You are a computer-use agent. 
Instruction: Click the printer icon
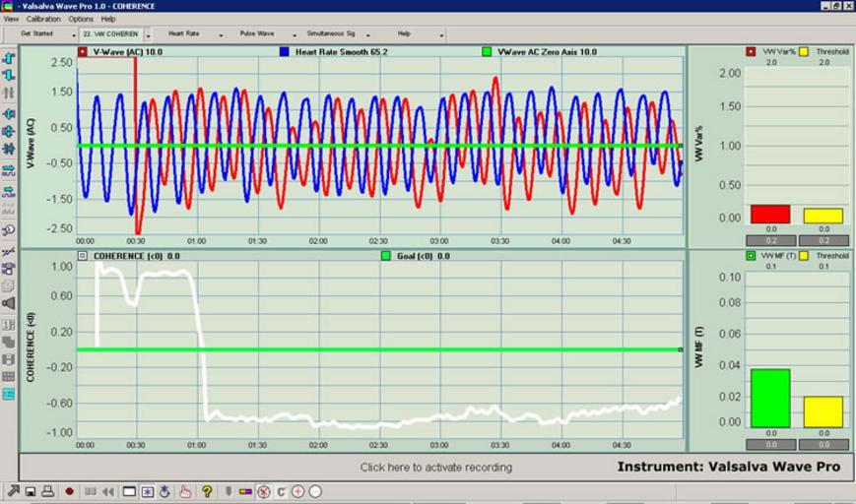point(47,491)
